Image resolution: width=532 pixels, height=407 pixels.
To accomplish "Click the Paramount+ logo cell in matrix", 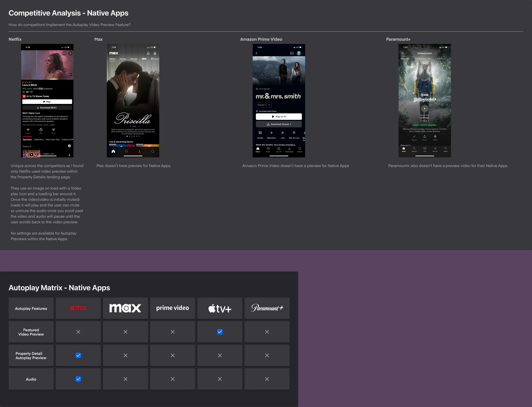I will point(267,308).
